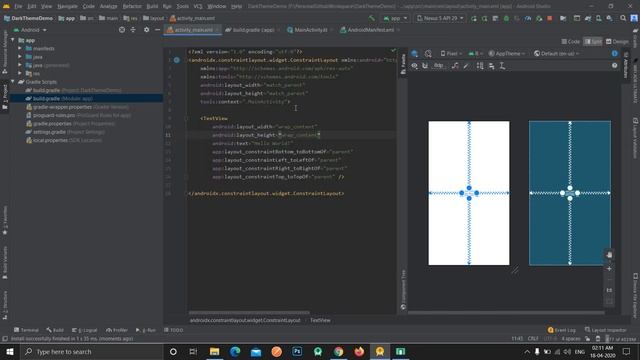Open the Android project view dropdown

tap(31, 30)
